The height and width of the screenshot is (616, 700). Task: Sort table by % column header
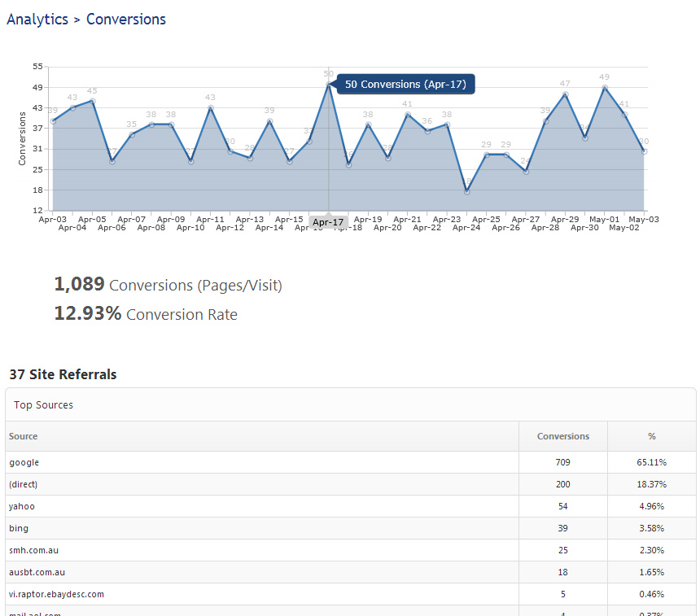[651, 436]
